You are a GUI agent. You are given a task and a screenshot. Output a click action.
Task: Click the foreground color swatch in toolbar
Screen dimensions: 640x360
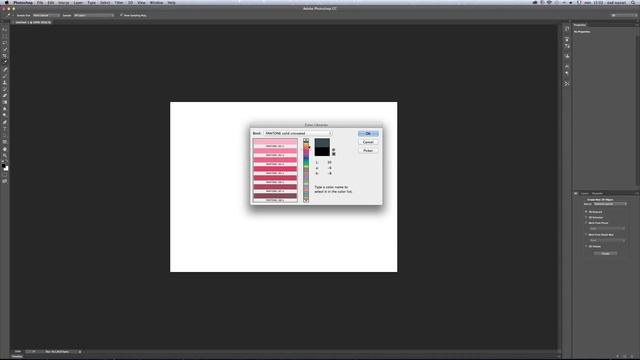(x=4, y=166)
